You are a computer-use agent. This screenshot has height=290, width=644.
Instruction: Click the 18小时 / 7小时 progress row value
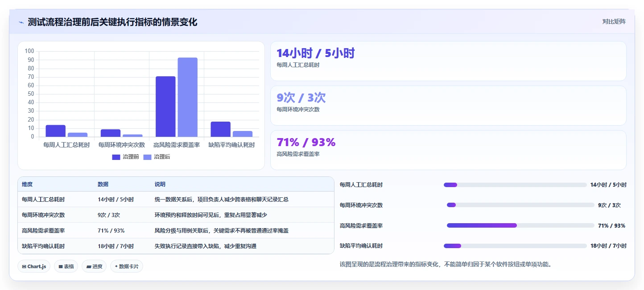[x=608, y=246]
